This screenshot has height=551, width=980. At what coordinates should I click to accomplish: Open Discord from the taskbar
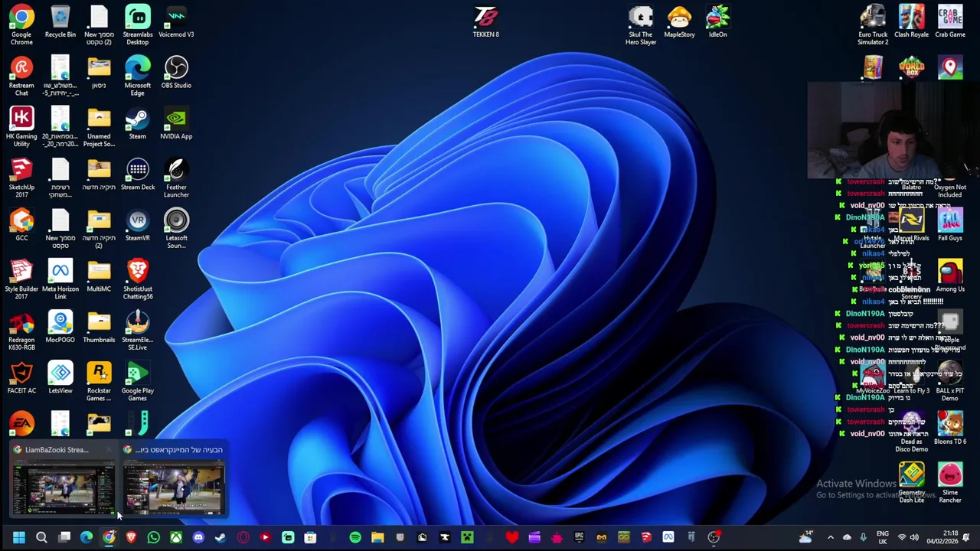click(x=198, y=537)
